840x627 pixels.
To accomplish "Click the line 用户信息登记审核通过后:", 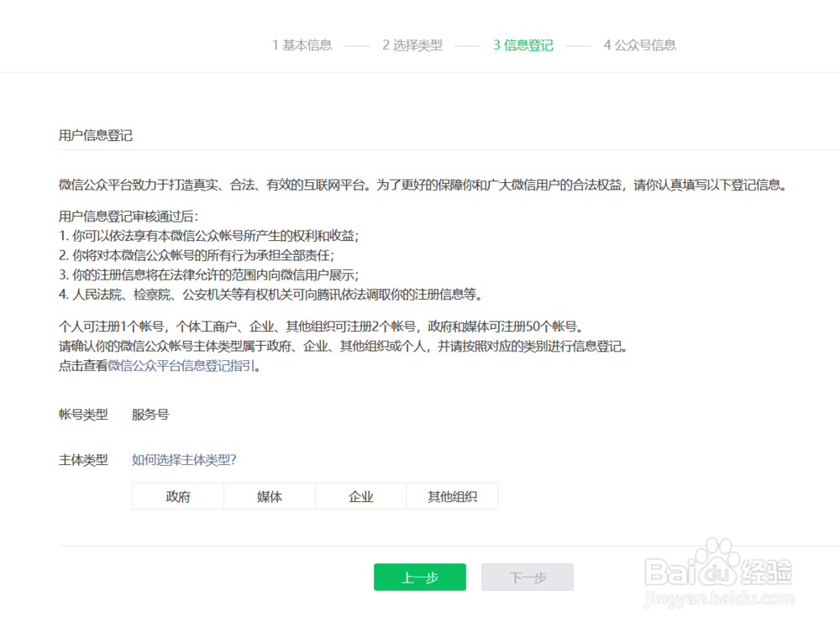I will tap(128, 217).
